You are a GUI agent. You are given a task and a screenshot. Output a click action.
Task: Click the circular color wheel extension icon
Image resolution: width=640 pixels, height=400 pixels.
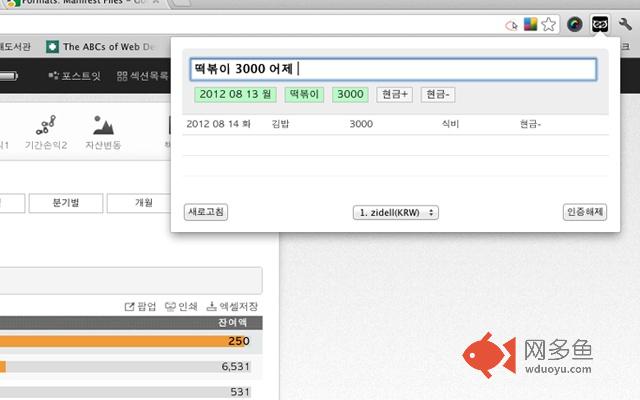[x=574, y=24]
